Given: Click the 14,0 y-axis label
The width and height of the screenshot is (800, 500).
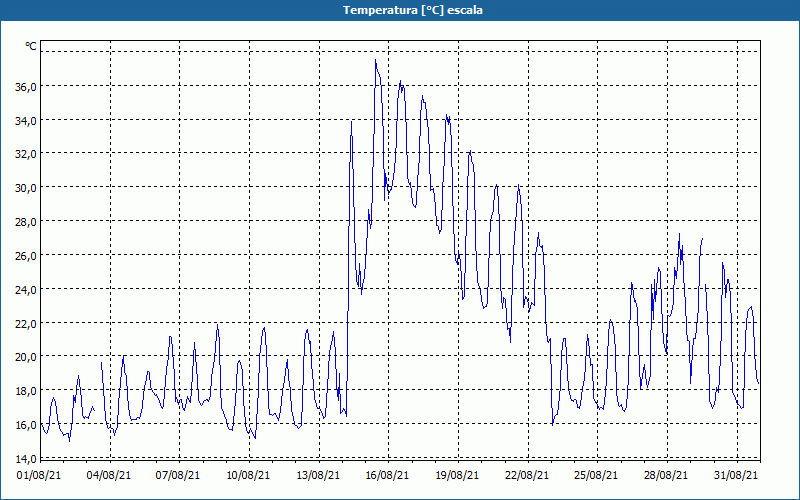Looking at the screenshot, I should [x=26, y=458].
